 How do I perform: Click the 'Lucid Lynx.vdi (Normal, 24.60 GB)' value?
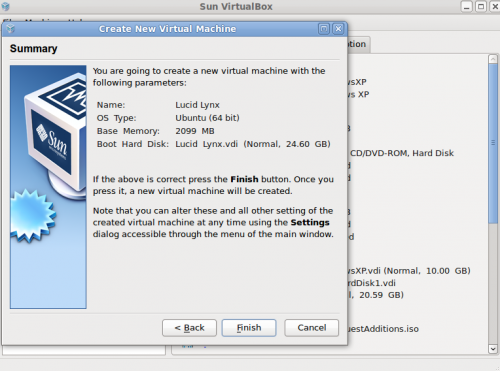pyautogui.click(x=253, y=144)
